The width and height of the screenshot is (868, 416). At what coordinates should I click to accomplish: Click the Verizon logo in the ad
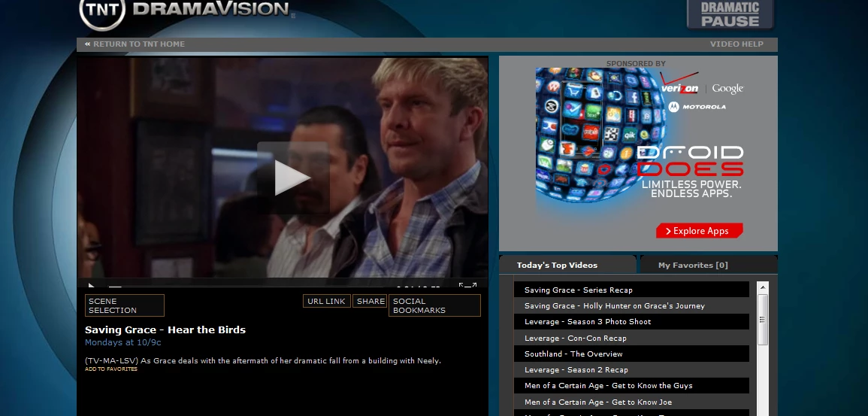679,83
